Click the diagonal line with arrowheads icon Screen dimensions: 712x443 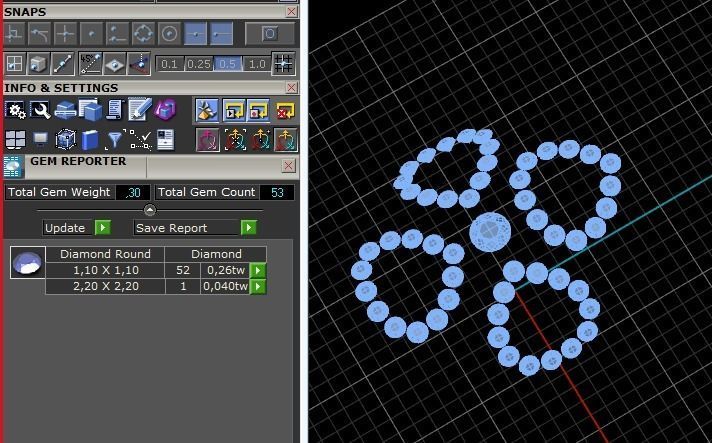(63, 64)
